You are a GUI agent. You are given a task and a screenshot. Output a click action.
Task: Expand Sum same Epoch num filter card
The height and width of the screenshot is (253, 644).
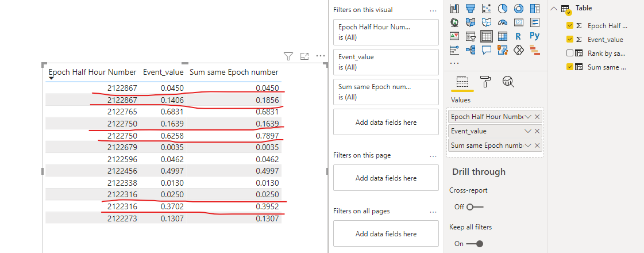pos(386,92)
